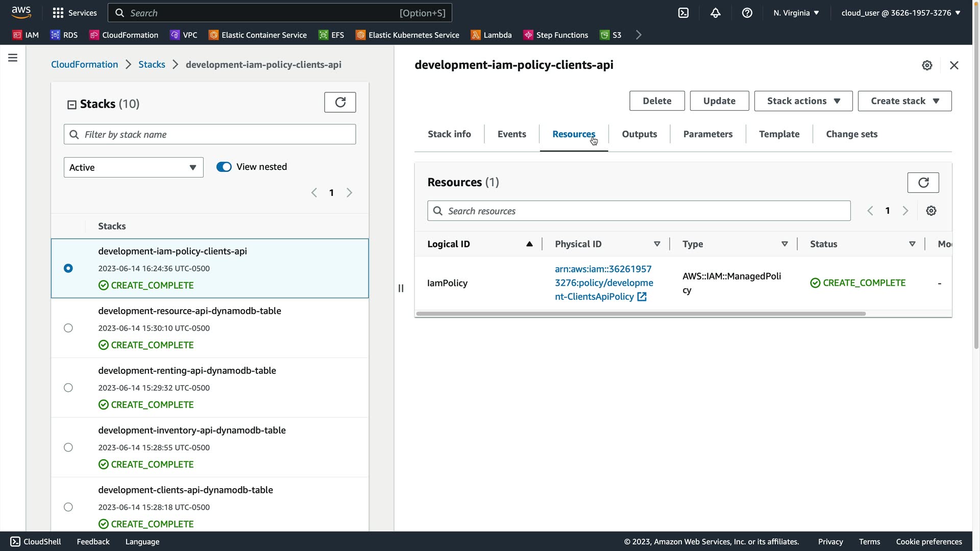Open the N. Virginia region selector
The height and width of the screenshot is (551, 980).
click(796, 13)
